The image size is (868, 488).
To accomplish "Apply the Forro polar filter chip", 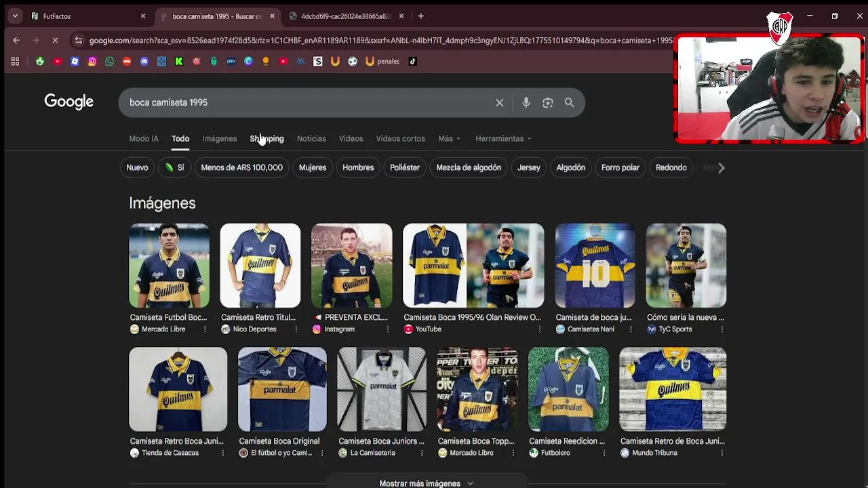I will click(x=620, y=167).
